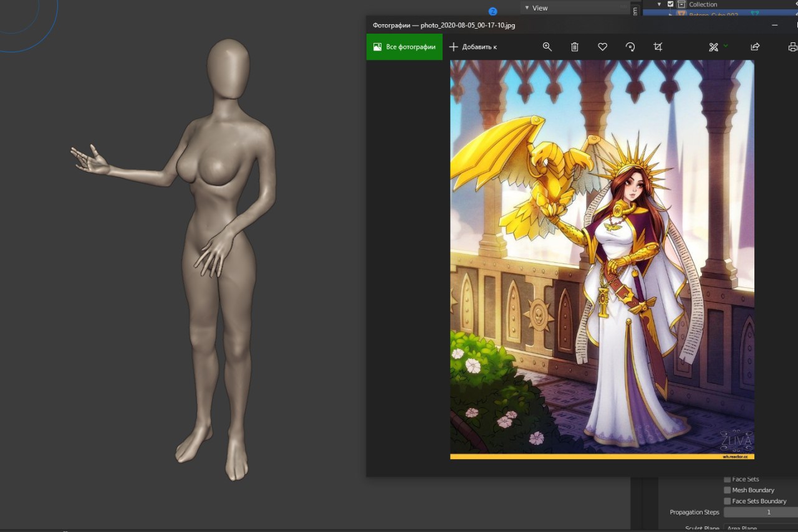Click the displayed artwork in Photos viewer

coord(602,260)
